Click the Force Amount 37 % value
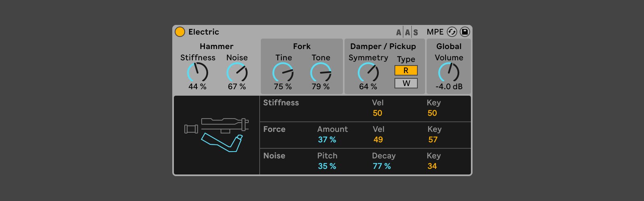This screenshot has width=644, height=201. 327,139
